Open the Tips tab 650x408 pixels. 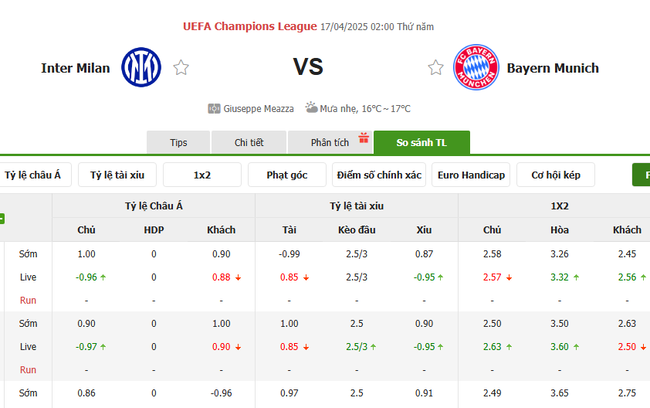178,143
